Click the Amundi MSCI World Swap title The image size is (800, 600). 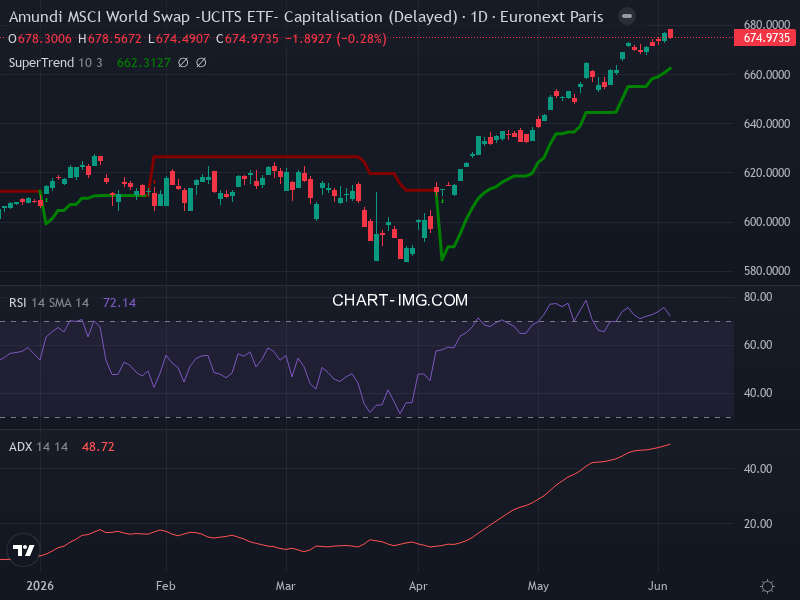coord(306,17)
